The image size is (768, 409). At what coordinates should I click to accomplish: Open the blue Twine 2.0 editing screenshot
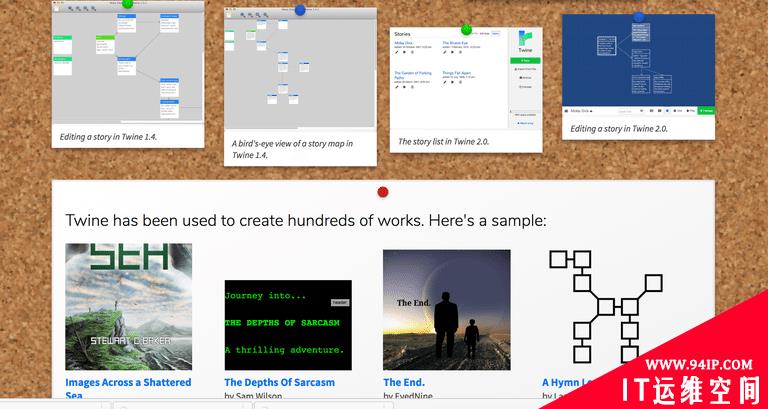pos(638,65)
